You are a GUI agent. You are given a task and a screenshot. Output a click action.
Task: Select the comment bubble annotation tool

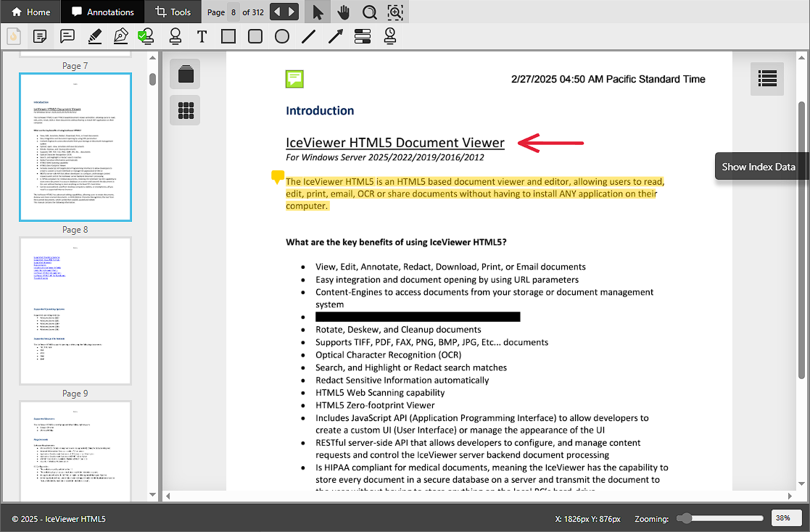tap(67, 36)
